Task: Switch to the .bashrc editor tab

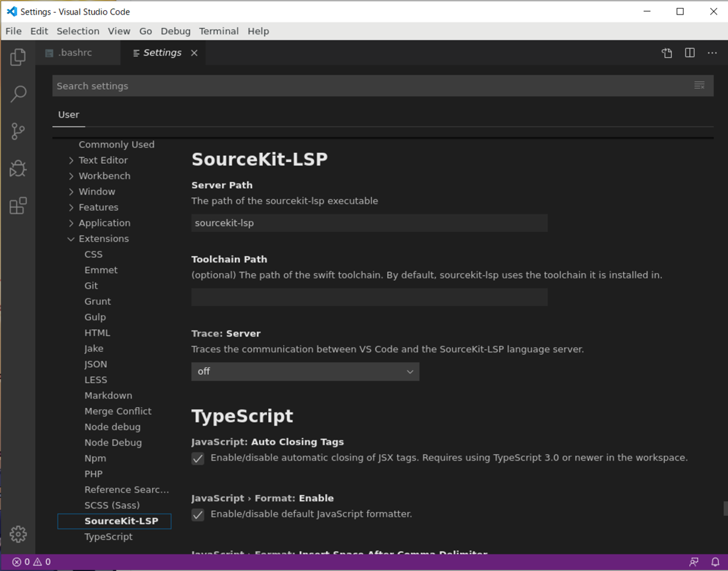Action: click(77, 53)
